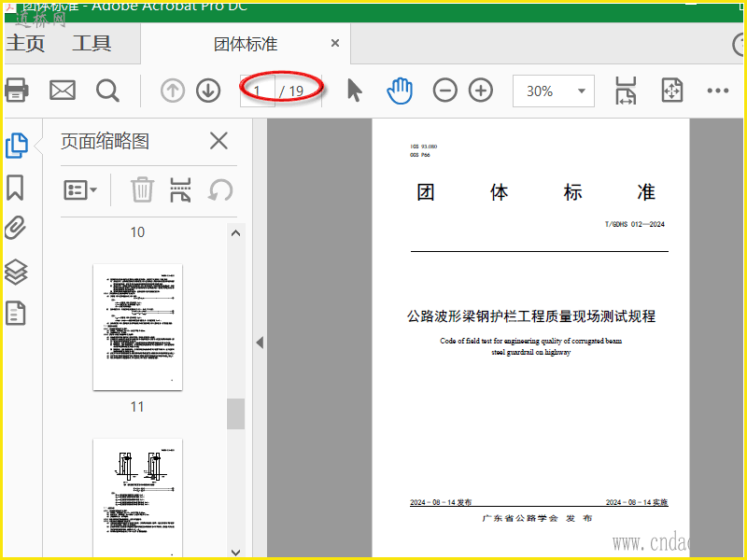Screen dimensions: 747x560
Task: Go to previous page with up arrow
Action: (x=173, y=91)
